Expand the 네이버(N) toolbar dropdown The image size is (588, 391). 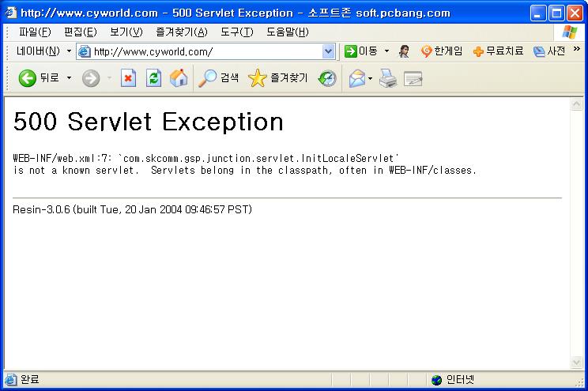(69, 51)
